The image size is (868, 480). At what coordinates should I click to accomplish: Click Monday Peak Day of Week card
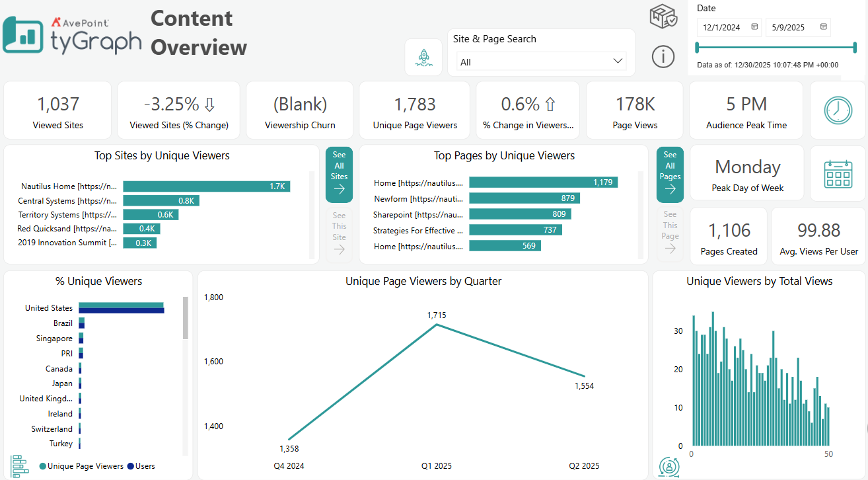(x=747, y=173)
